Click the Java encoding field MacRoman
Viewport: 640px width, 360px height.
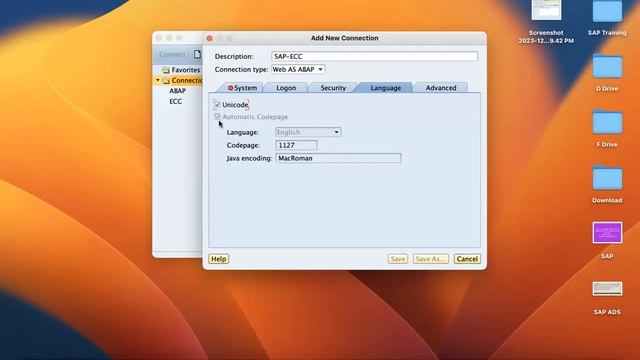tap(338, 158)
